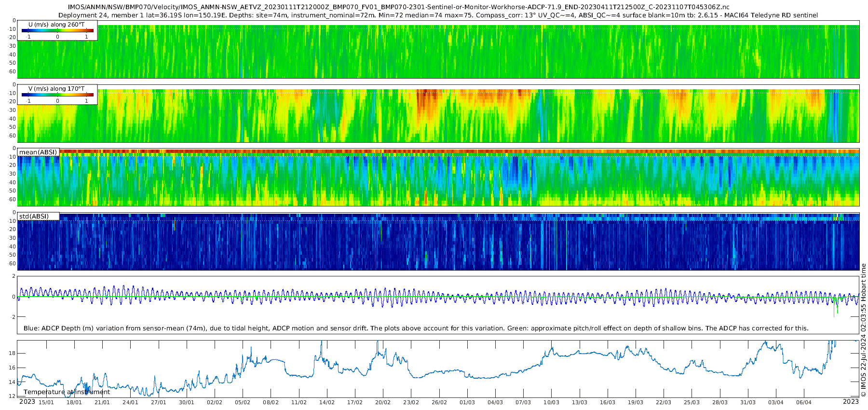Image resolution: width=868 pixels, height=410 pixels.
Task: Click the 15/01 date tick label
Action: pyautogui.click(x=46, y=402)
